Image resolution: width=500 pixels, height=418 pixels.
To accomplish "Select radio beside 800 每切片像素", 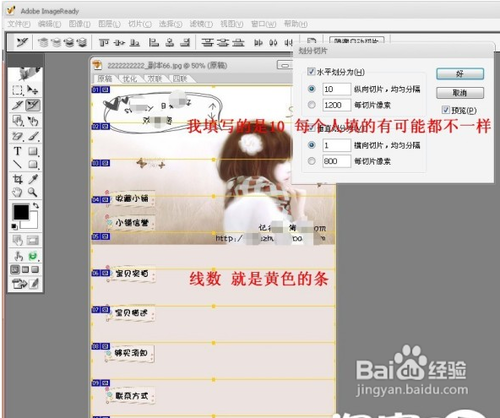I will pyautogui.click(x=312, y=161).
